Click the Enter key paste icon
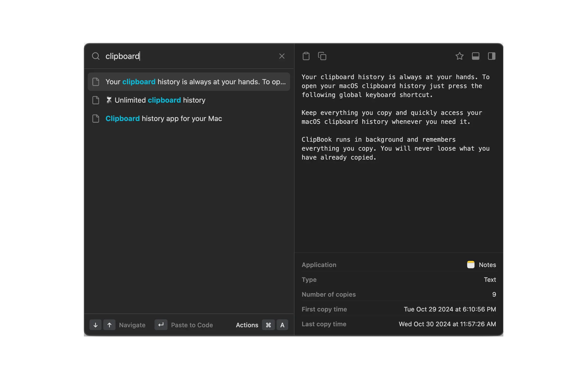This screenshot has height=387, width=588. 161,325
